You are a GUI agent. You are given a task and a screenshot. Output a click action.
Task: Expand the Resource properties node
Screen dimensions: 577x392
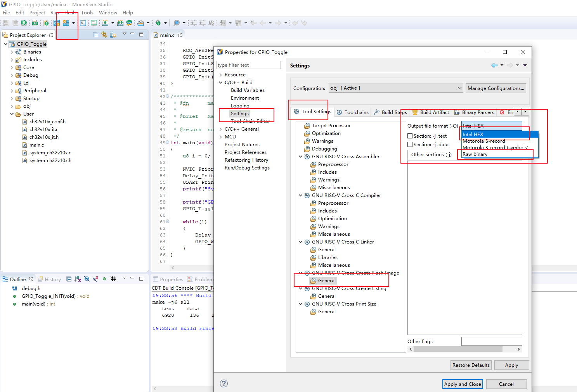coord(221,75)
